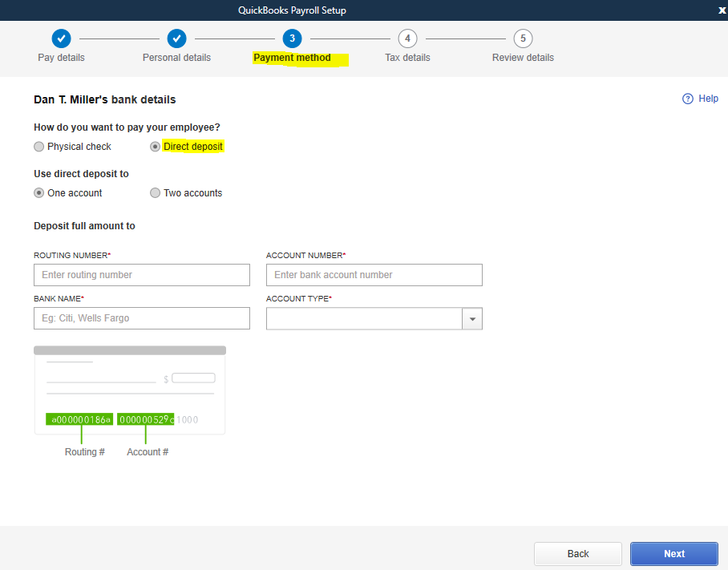Focus the Bank Name text field

142,318
